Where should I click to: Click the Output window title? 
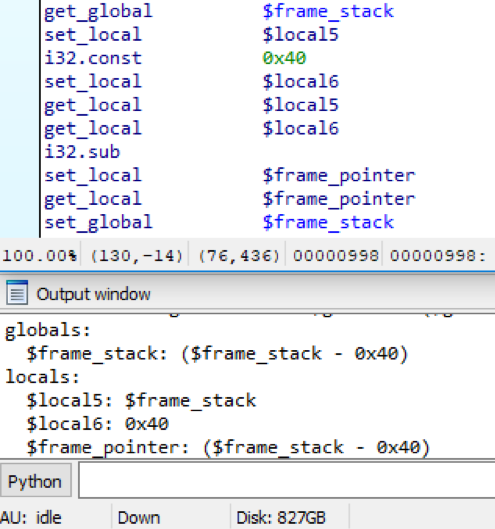click(x=93, y=294)
